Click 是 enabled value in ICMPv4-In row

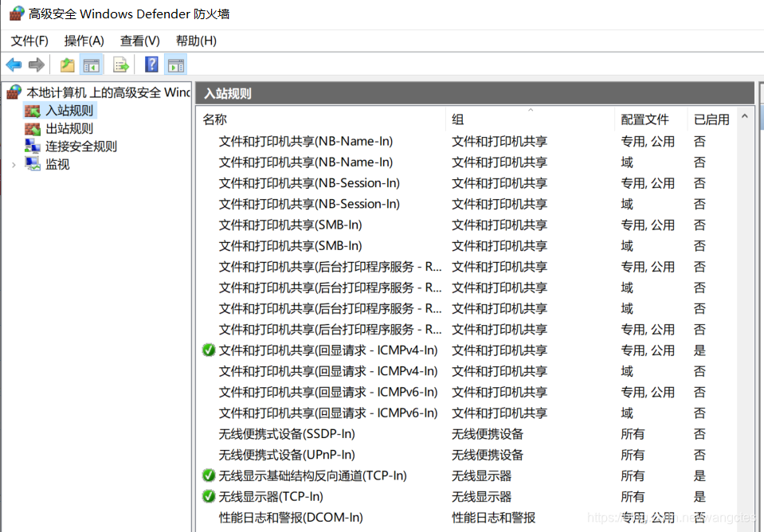[x=699, y=350]
